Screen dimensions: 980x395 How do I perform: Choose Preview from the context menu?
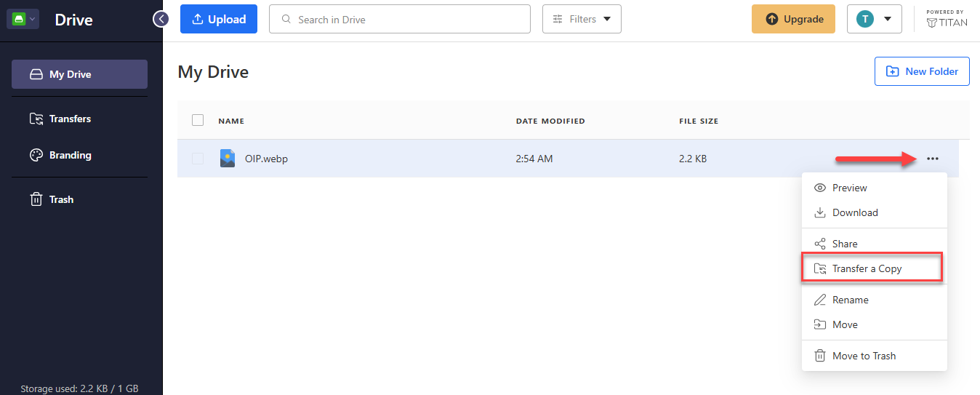875,188
